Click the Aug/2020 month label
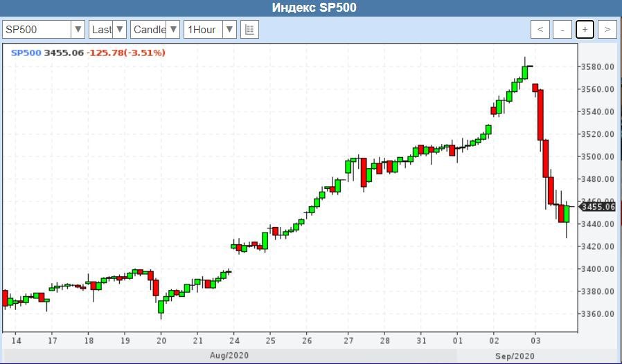622x364 pixels. point(229,355)
